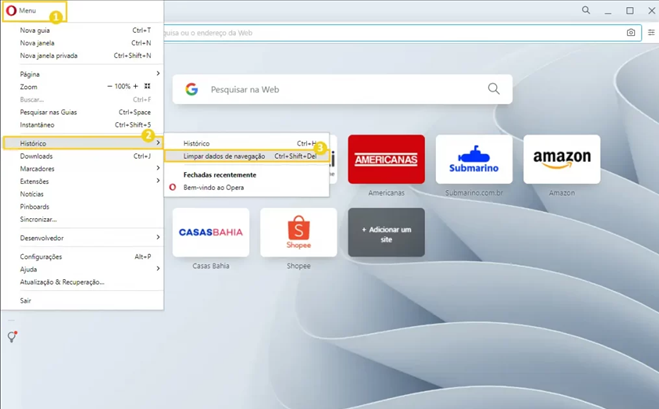659x409 pixels.
Task: Select Nova janela privada menu item
Action: pyautogui.click(x=82, y=55)
